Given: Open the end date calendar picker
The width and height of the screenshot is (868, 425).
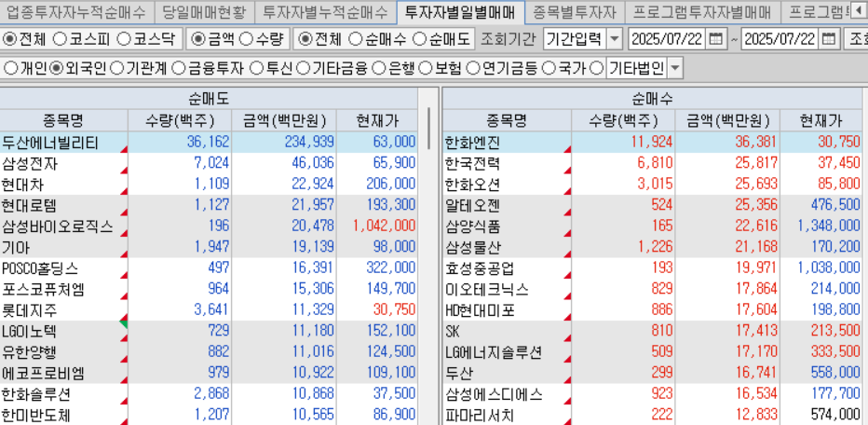Looking at the screenshot, I should (x=828, y=39).
